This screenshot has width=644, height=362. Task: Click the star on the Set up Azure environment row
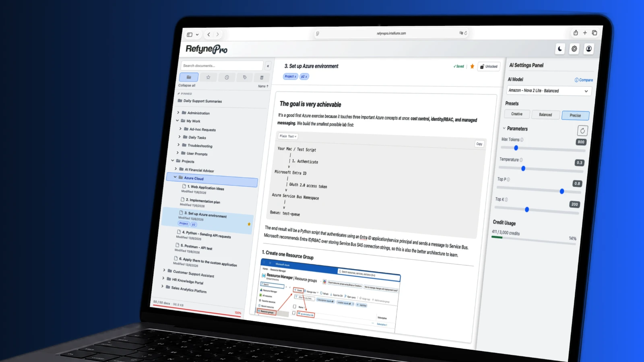click(x=249, y=224)
